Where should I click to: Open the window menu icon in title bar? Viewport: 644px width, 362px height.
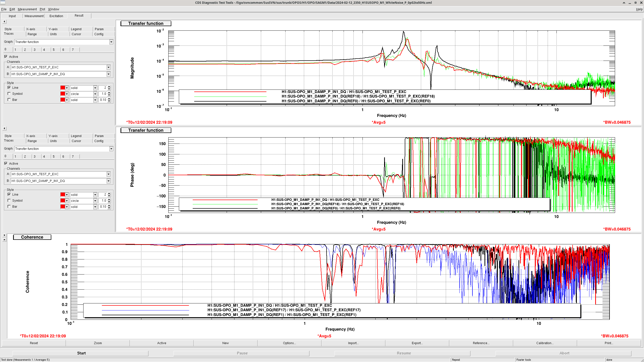3,3
